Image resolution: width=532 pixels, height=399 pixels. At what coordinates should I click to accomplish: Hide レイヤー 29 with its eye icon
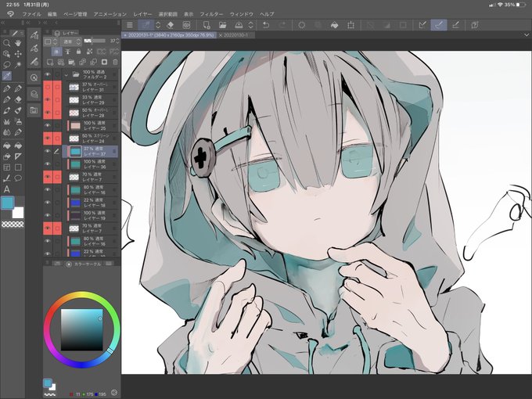coord(48,100)
